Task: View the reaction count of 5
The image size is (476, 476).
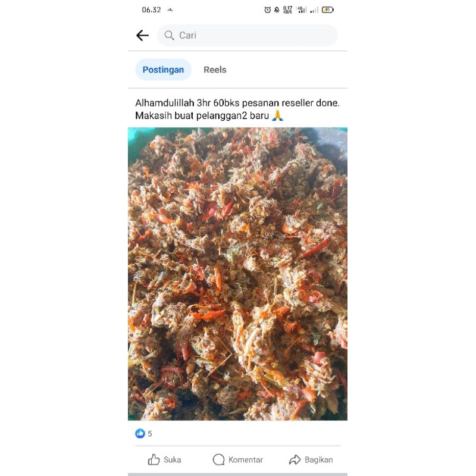Action: (150, 434)
